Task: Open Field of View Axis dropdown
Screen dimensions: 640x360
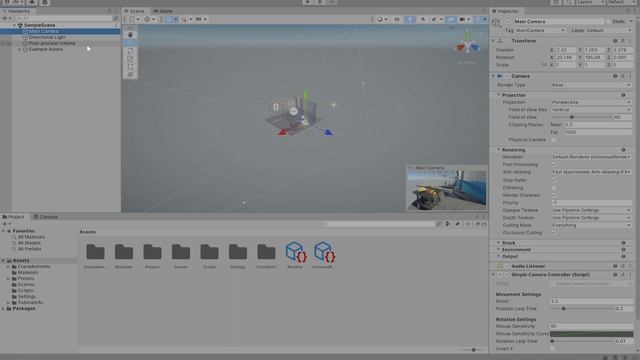Action: click(591, 109)
